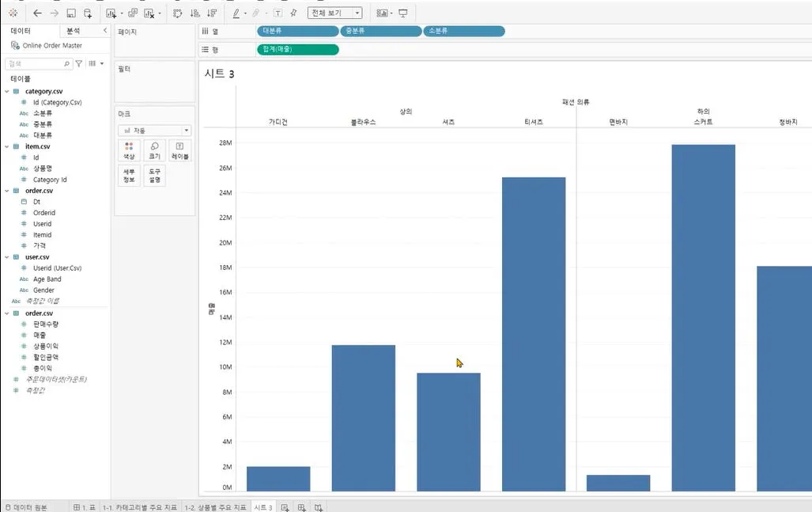Click the Swap rows and columns icon

(x=177, y=13)
